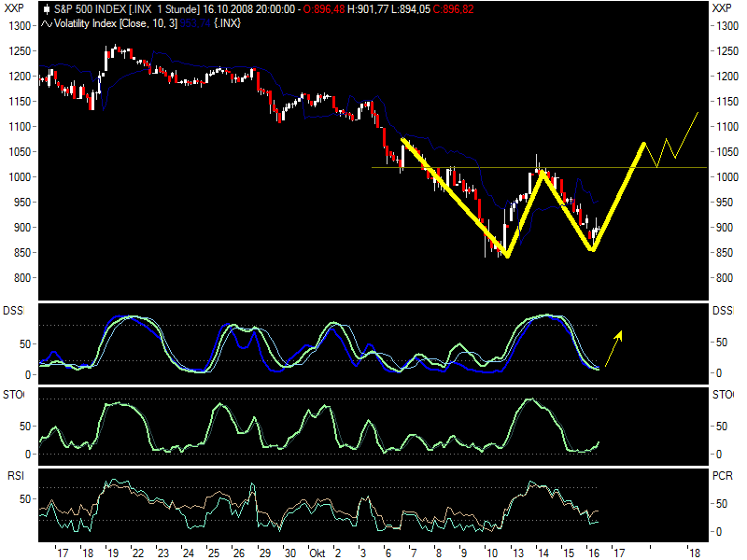Click the line icon beside Volatility Index
This screenshot has height=560, width=747.
[46, 24]
